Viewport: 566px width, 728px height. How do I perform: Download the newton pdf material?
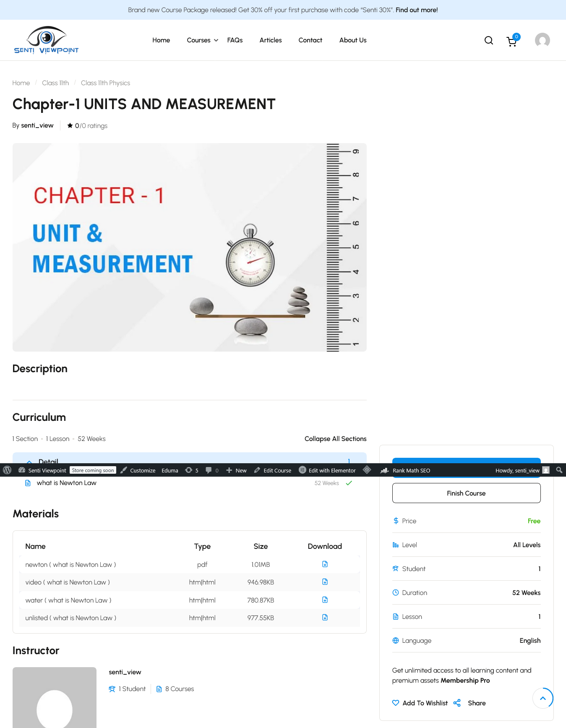(x=325, y=564)
